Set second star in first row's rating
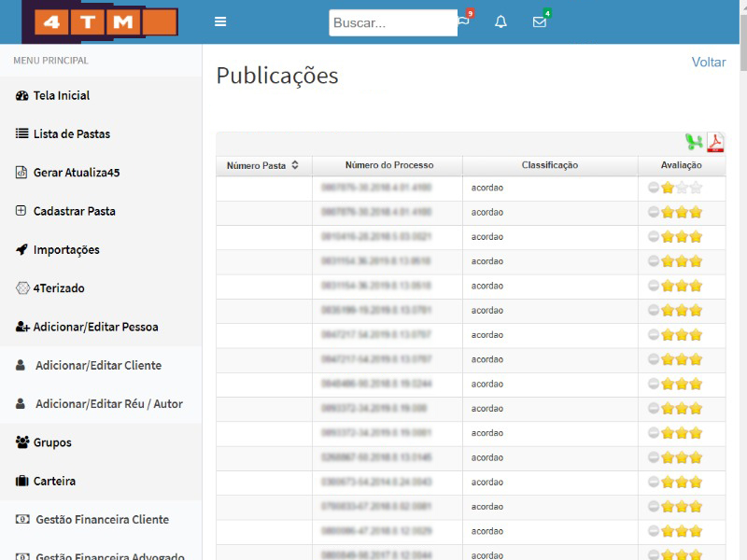Image resolution: width=747 pixels, height=560 pixels. (682, 188)
